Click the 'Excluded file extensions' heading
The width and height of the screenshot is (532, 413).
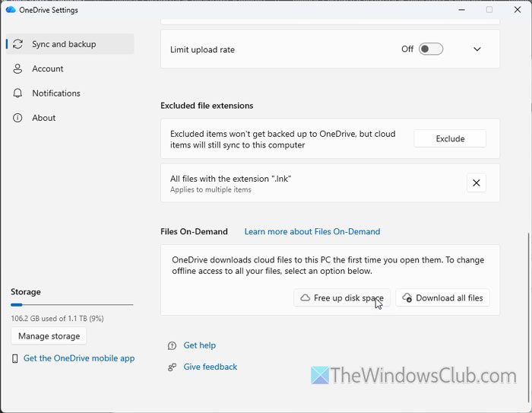pyautogui.click(x=207, y=106)
